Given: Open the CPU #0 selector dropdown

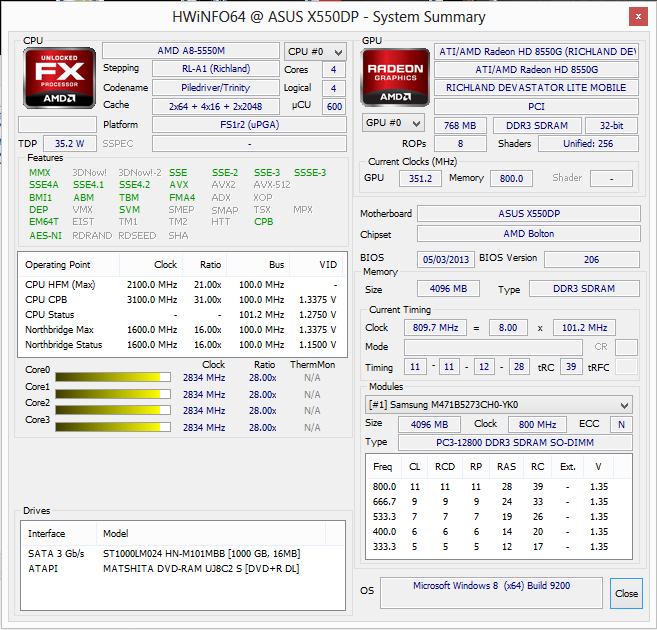Looking at the screenshot, I should pyautogui.click(x=315, y=52).
